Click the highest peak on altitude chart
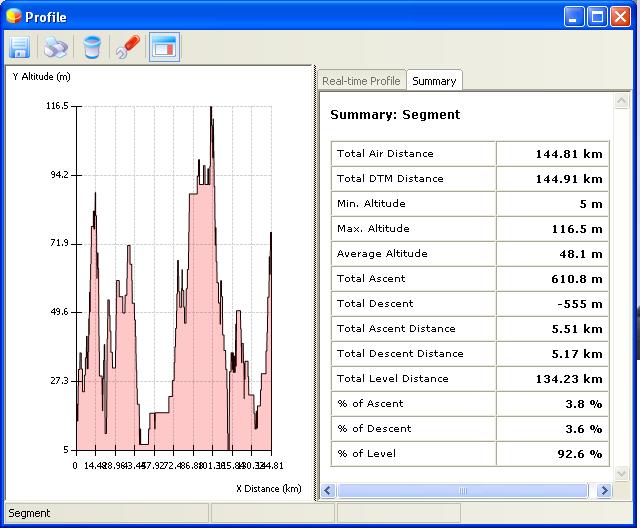The image size is (640, 528). [211, 107]
